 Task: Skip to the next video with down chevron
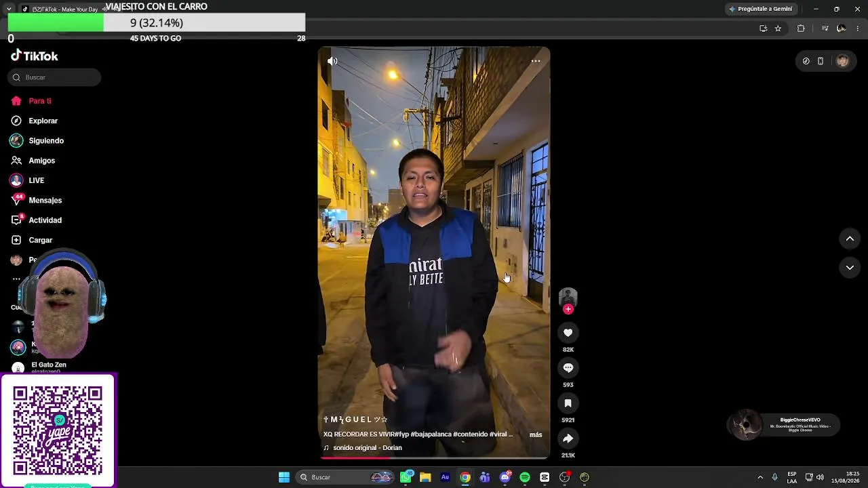coord(850,268)
